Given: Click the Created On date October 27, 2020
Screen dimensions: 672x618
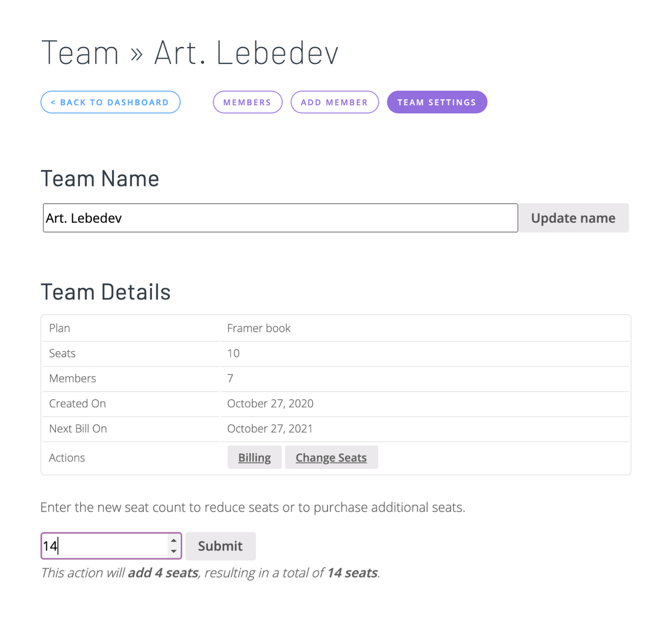Looking at the screenshot, I should click(x=270, y=403).
